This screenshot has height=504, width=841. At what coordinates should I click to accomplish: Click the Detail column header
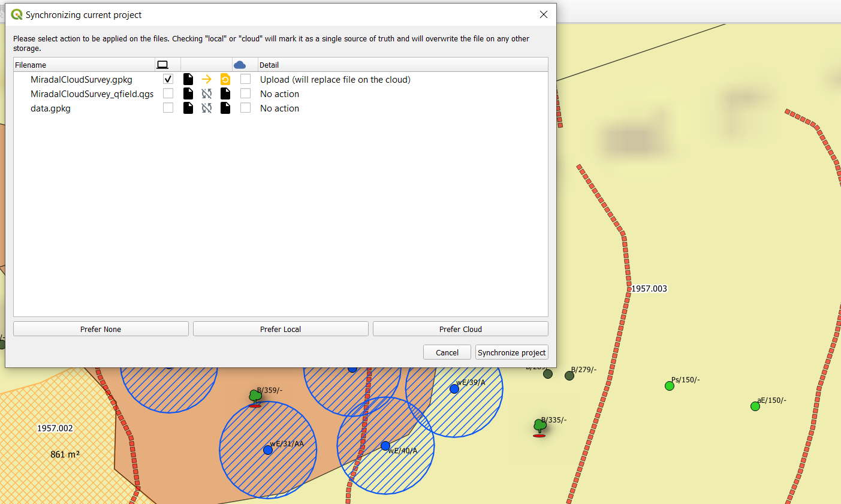coord(403,65)
